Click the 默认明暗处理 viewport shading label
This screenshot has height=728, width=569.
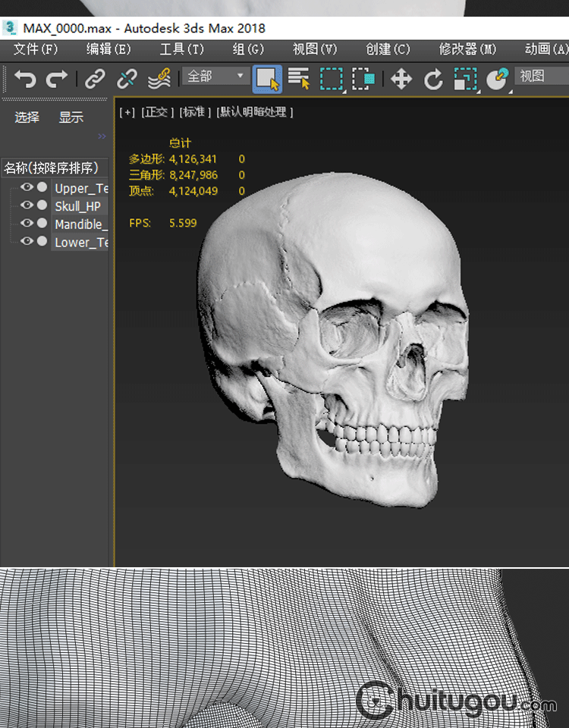coord(255,112)
